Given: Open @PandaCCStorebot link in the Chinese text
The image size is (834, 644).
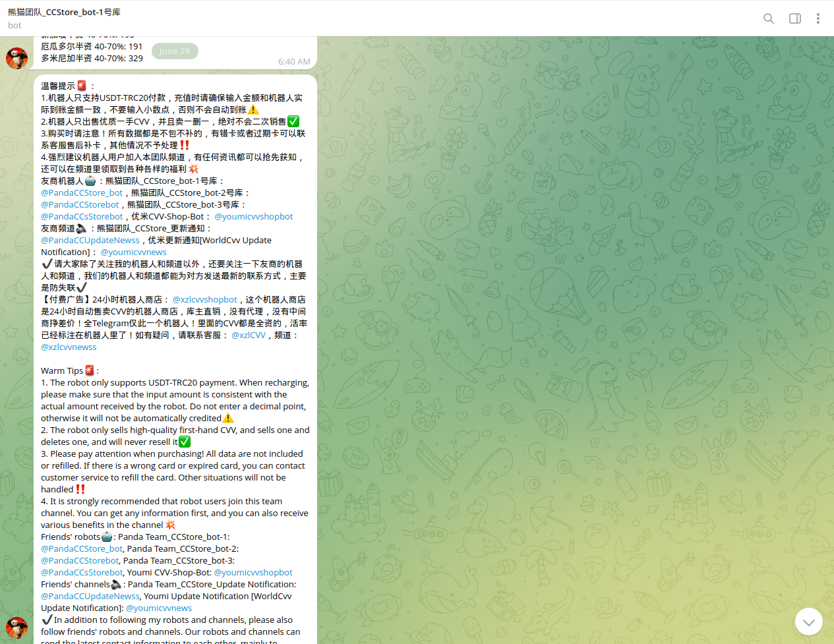Looking at the screenshot, I should [80, 204].
